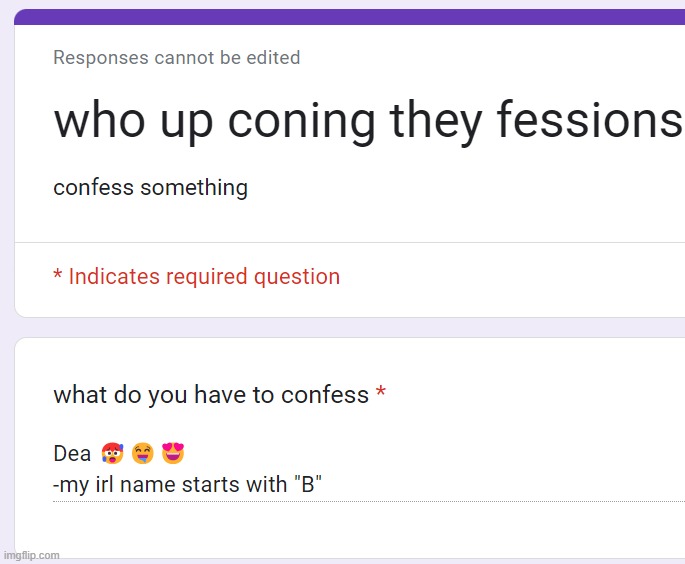Click the divider line under form description
Viewport: 685px width, 564px height.
pos(349,242)
